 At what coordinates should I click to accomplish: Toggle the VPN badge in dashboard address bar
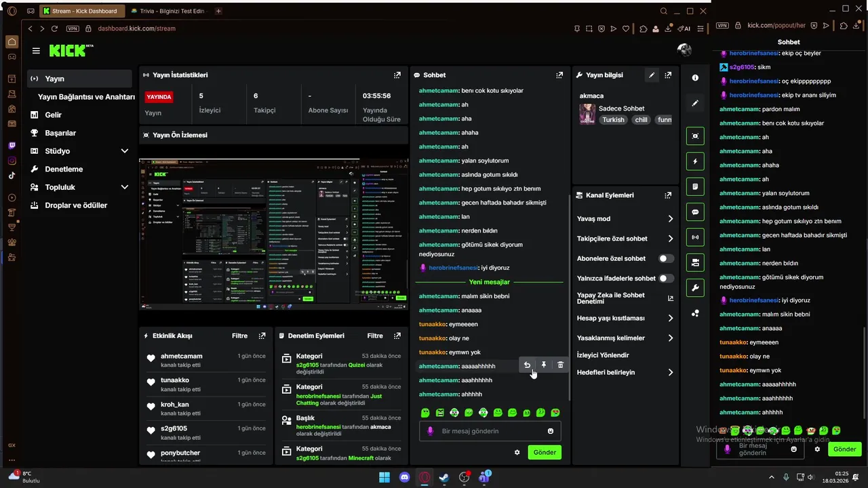(x=73, y=28)
